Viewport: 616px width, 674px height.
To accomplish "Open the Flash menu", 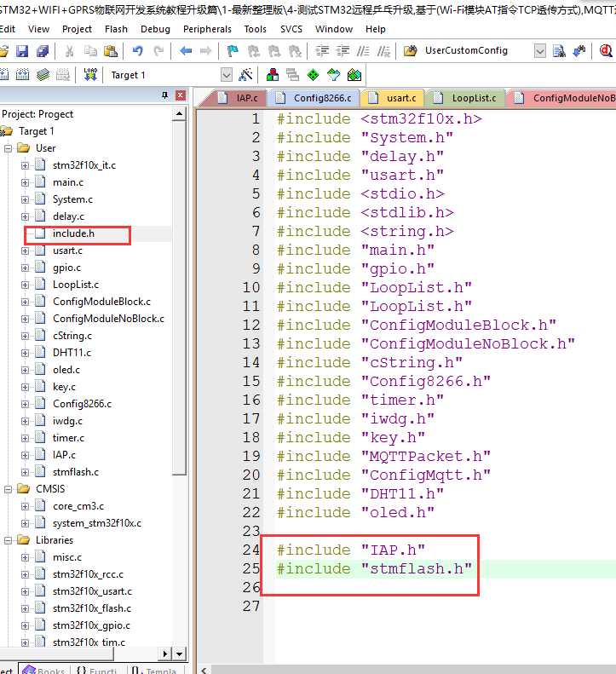I will 116,29.
